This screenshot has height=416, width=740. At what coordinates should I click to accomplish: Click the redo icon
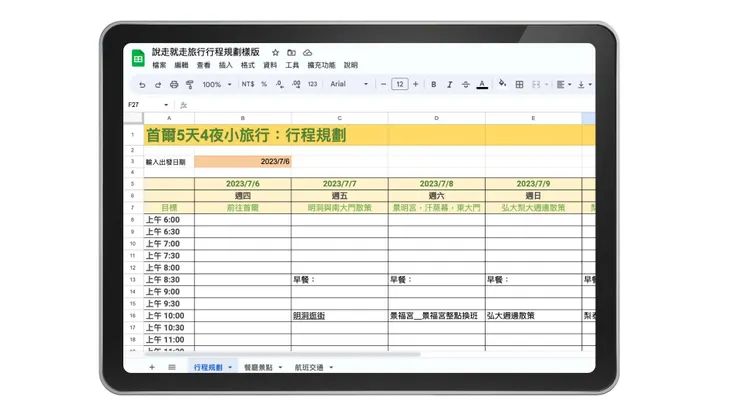(158, 85)
